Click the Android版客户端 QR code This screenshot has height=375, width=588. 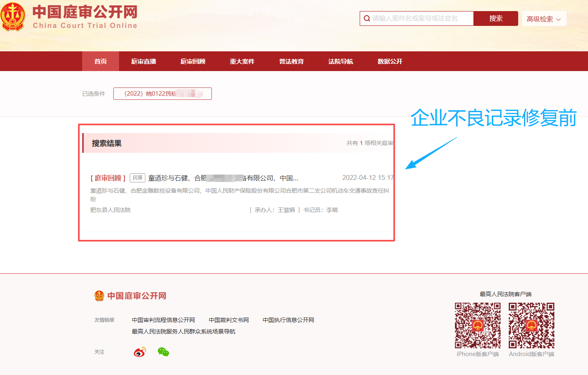tap(531, 326)
